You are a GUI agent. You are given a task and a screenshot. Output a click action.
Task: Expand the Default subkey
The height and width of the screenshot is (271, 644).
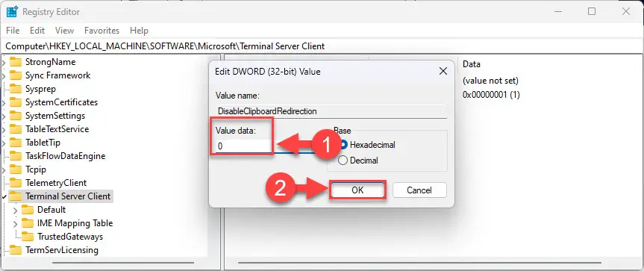click(x=16, y=211)
